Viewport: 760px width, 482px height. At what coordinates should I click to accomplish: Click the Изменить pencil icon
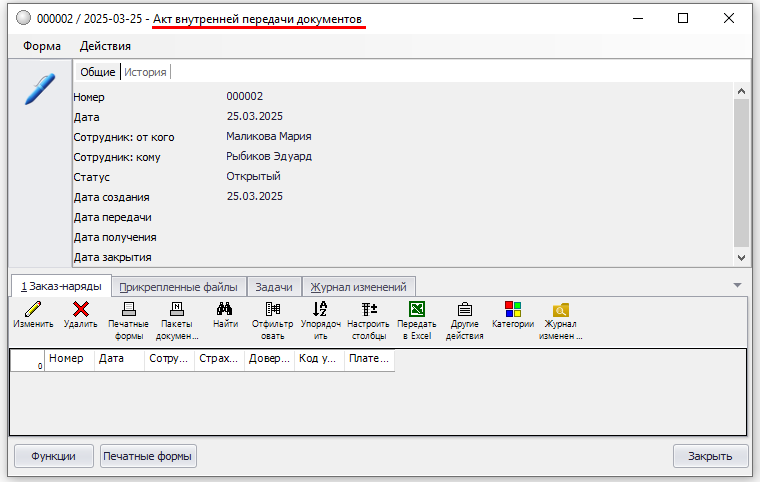[33, 310]
